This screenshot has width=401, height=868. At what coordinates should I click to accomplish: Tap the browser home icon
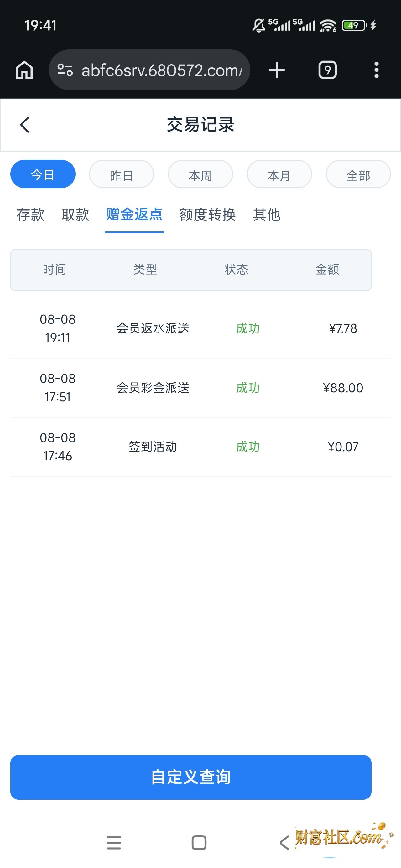tap(24, 70)
